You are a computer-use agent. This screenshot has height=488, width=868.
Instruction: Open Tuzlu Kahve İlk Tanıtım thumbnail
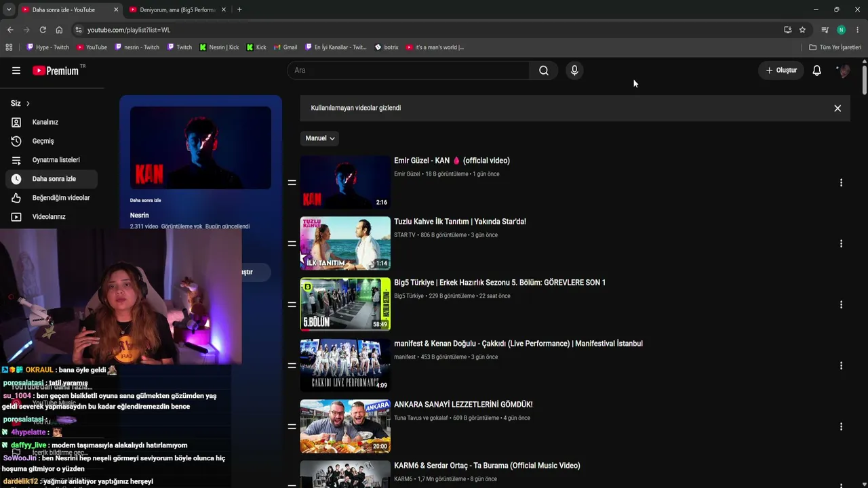[x=345, y=243]
